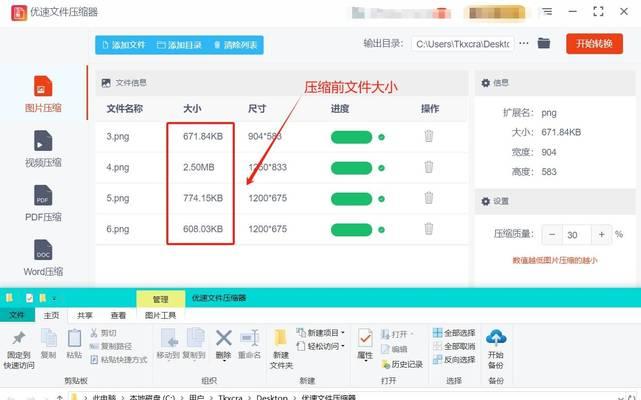Screen dimensions: 641x400
Task: Delete 3.png with its trash icon
Action: 428,136
